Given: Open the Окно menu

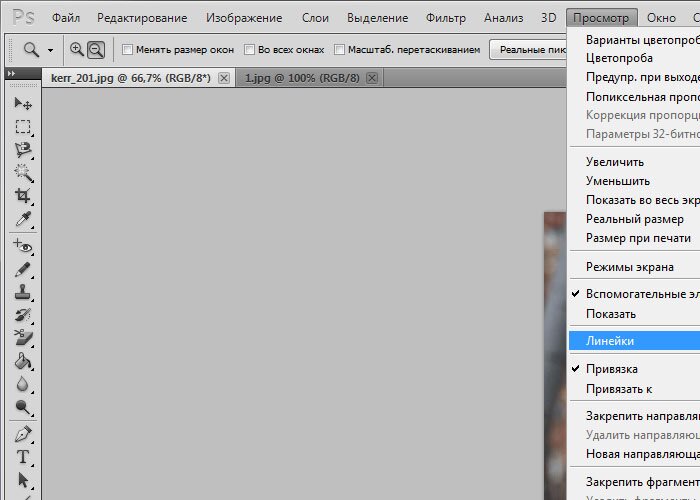Looking at the screenshot, I should [x=661, y=18].
